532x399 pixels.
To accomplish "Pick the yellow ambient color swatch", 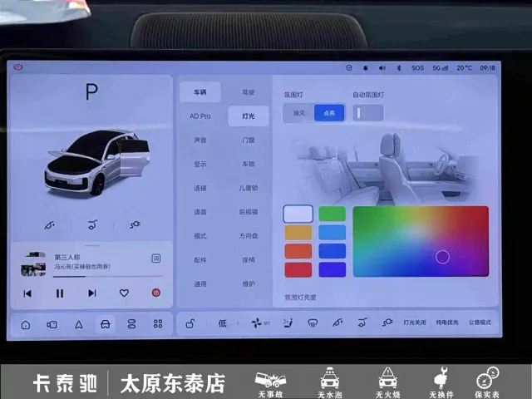I will click(x=298, y=233).
